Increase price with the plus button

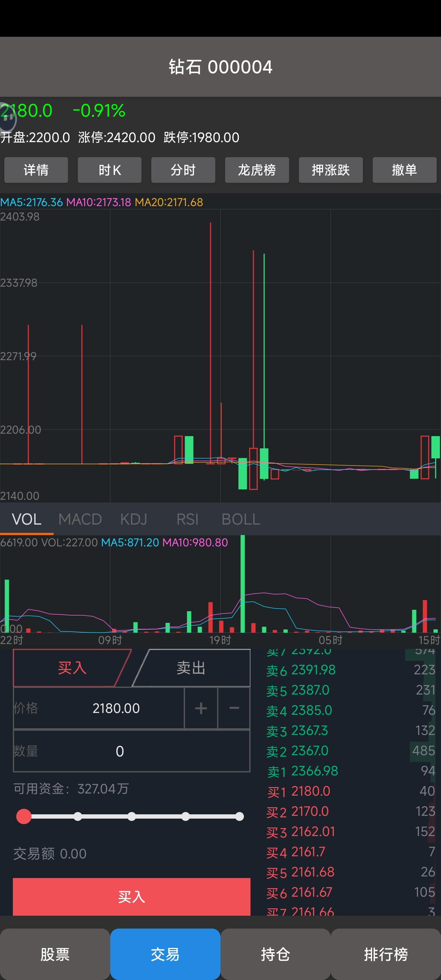coord(201,708)
